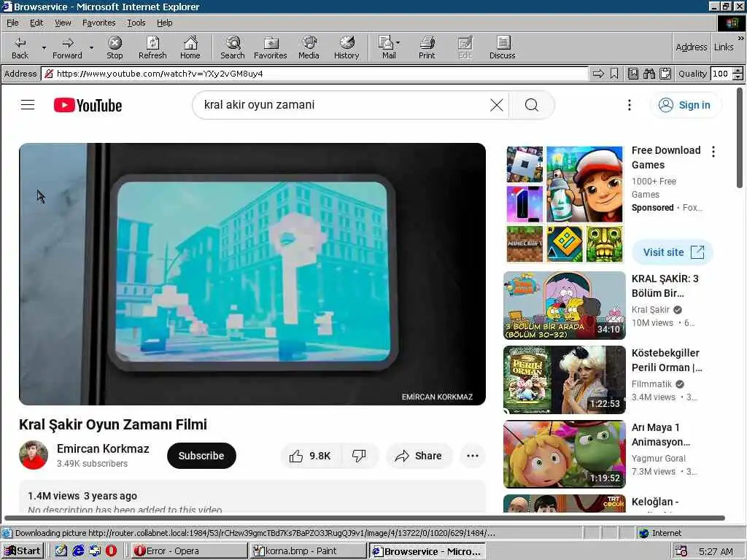Launch Internet Explorer from quick launch

pos(78,551)
